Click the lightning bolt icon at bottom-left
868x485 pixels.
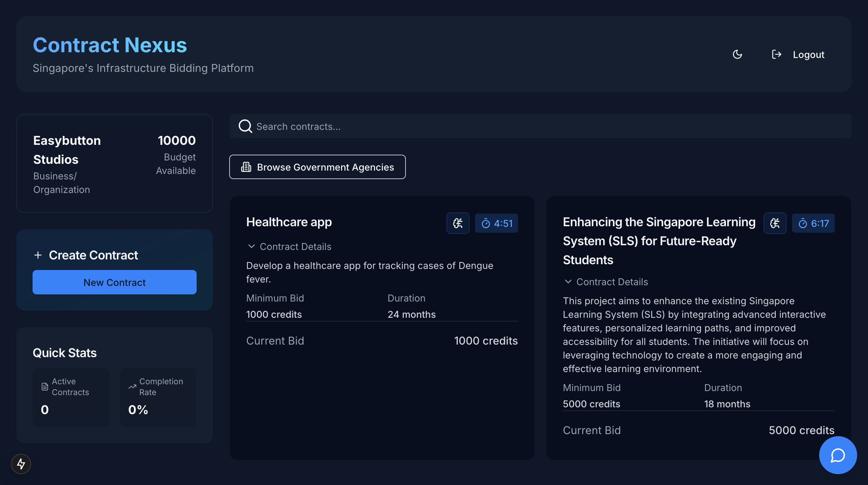[21, 464]
